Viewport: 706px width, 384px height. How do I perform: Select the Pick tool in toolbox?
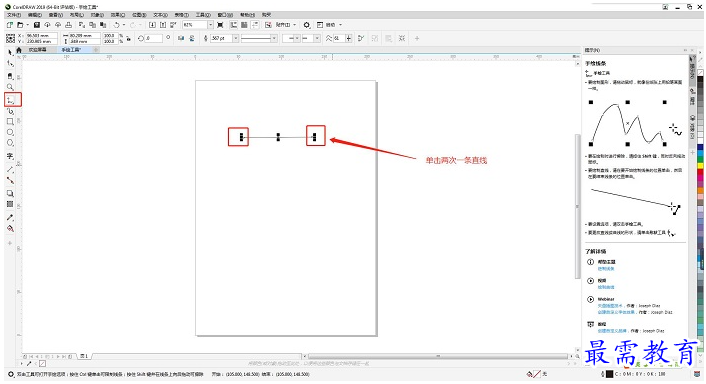[x=10, y=52]
